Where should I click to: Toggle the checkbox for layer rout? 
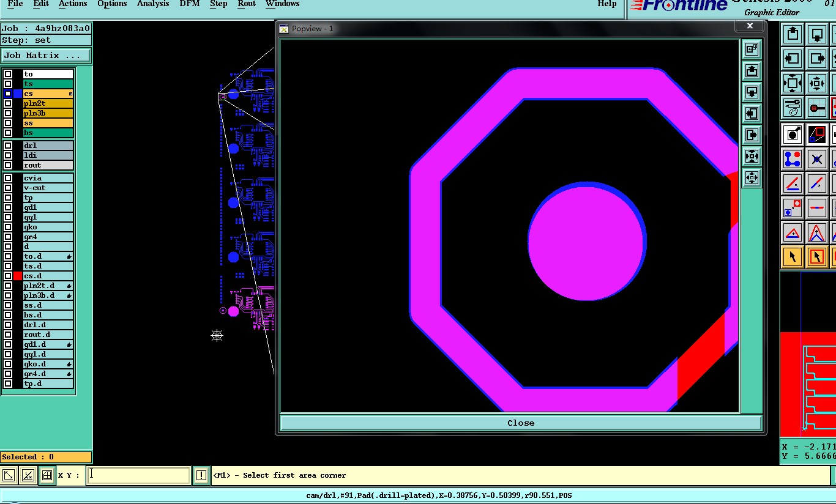pos(8,165)
